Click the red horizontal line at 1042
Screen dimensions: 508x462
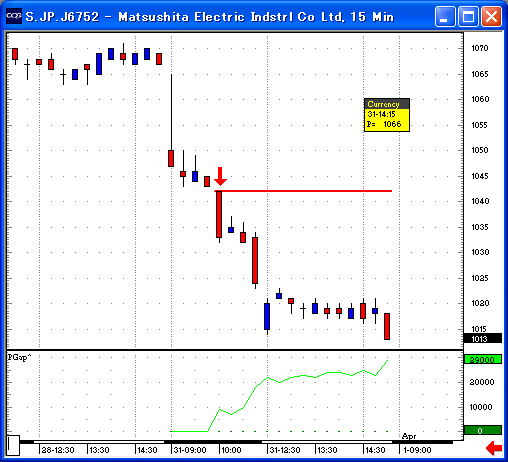[303, 191]
